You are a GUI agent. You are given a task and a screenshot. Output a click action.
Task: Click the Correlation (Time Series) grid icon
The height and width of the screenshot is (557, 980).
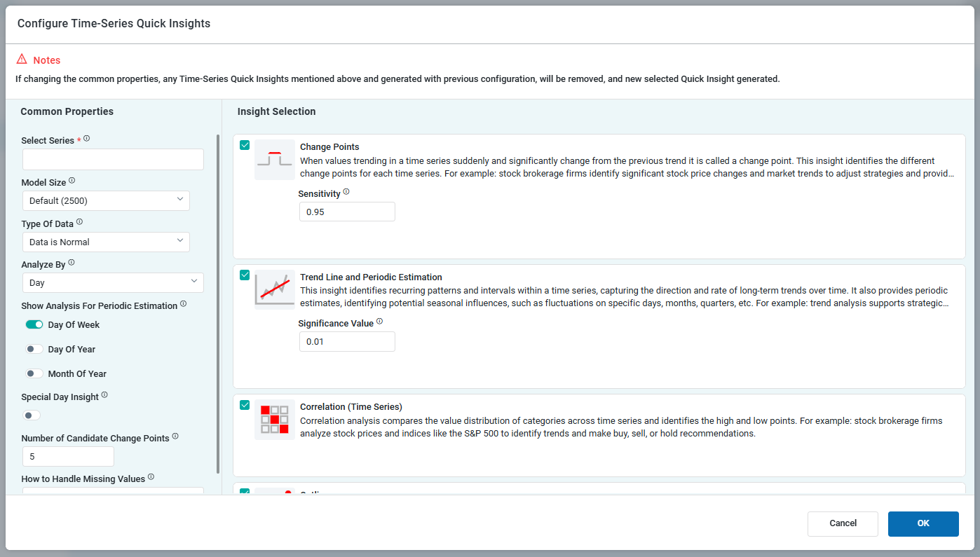click(x=274, y=419)
